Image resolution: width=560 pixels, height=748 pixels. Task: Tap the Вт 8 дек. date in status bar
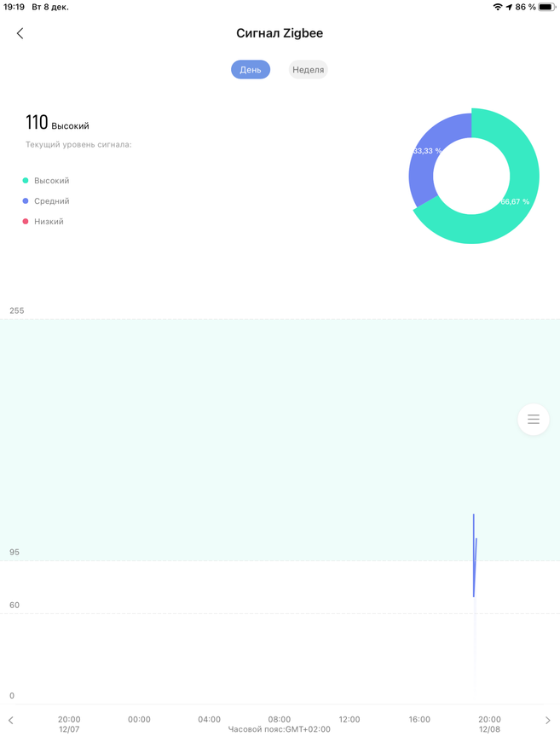click(50, 7)
